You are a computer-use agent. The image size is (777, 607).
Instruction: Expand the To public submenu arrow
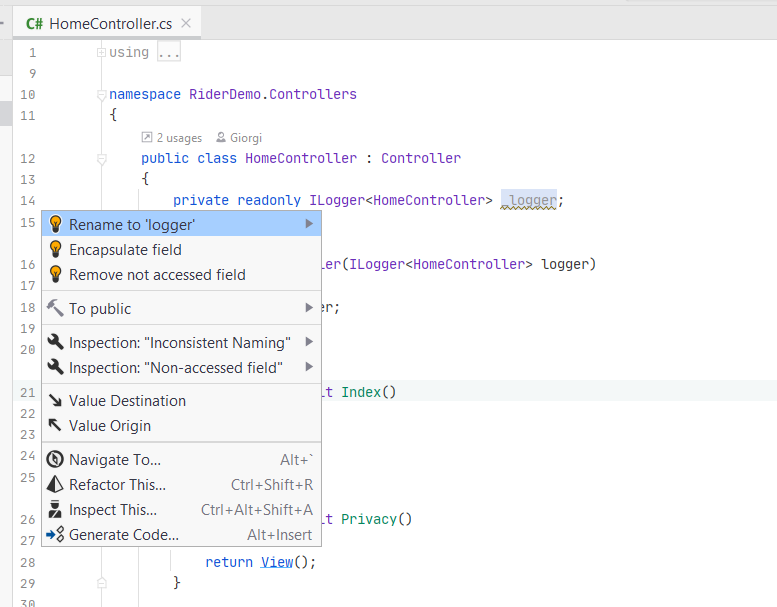click(x=309, y=309)
